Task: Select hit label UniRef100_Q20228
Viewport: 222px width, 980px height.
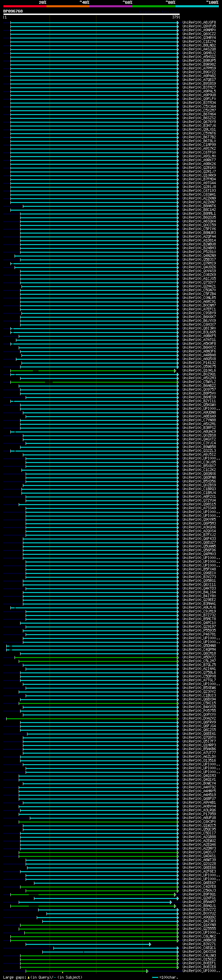Action: tap(199, 864)
